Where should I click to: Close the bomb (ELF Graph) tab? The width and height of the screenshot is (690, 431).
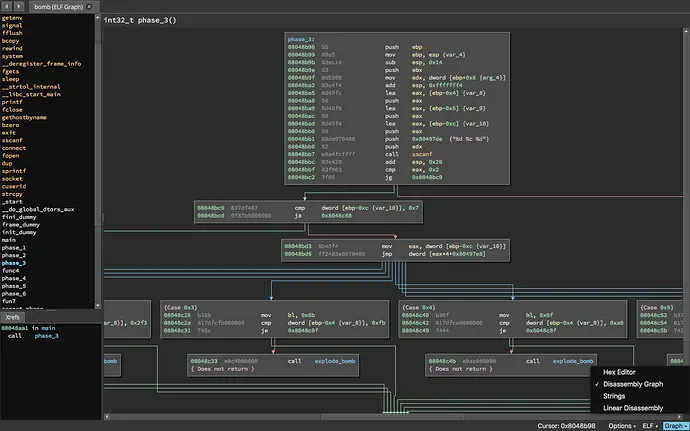pyautogui.click(x=89, y=7)
